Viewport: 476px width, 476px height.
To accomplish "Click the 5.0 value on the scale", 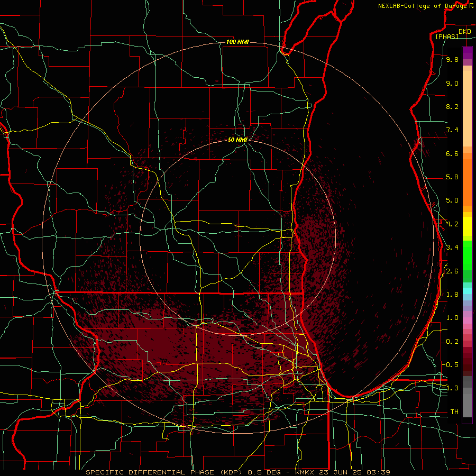I will 452,200.
